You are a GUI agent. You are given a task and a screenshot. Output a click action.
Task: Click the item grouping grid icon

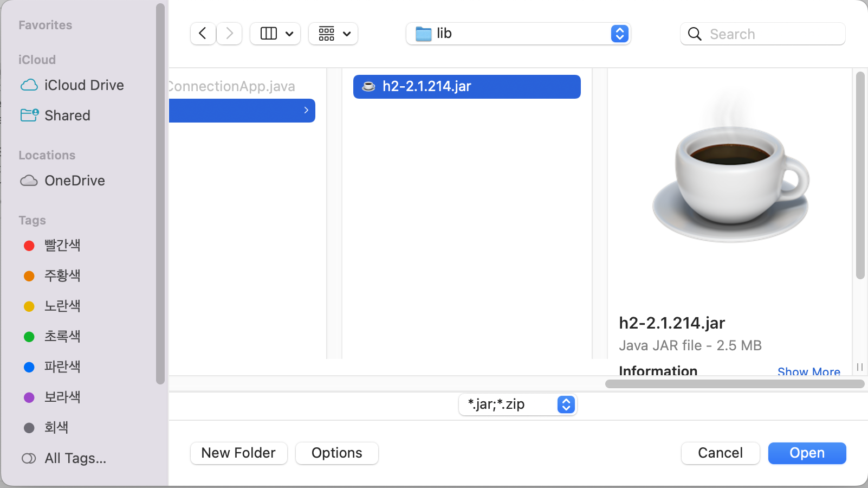(327, 34)
